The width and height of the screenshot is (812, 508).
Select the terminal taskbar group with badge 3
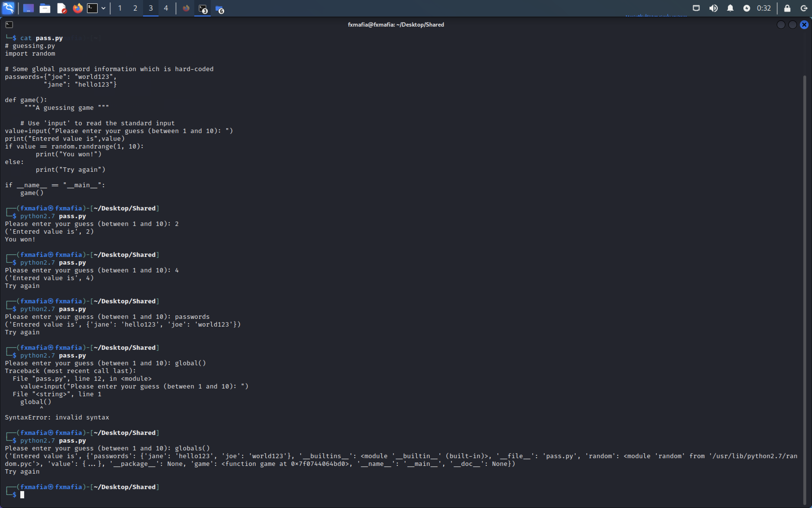(203, 8)
